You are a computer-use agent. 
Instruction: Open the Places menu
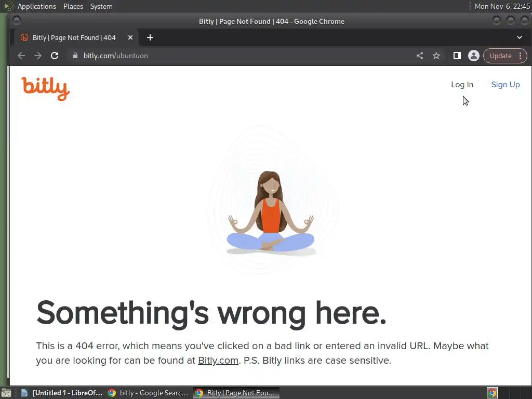(x=73, y=6)
